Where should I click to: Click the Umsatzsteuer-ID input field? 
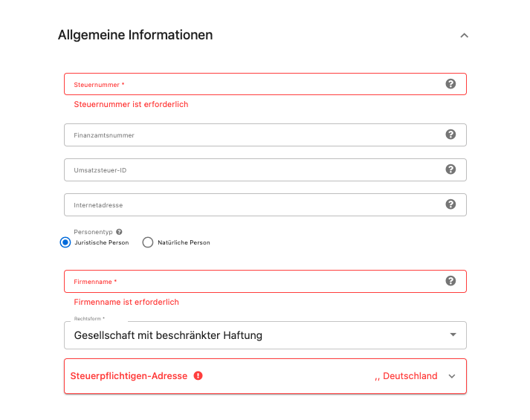click(x=265, y=170)
